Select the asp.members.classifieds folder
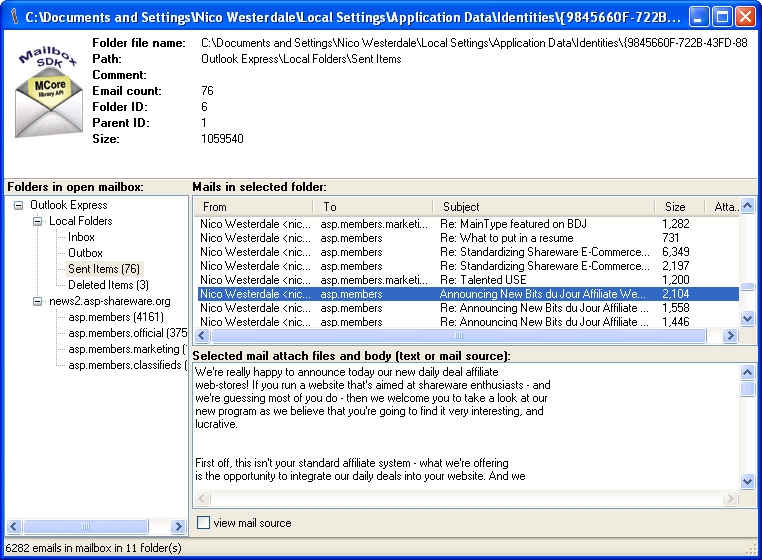762x560 pixels. point(127,365)
